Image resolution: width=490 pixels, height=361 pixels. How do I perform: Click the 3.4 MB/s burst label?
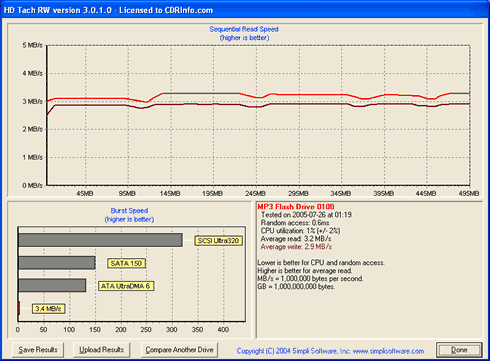click(x=48, y=309)
